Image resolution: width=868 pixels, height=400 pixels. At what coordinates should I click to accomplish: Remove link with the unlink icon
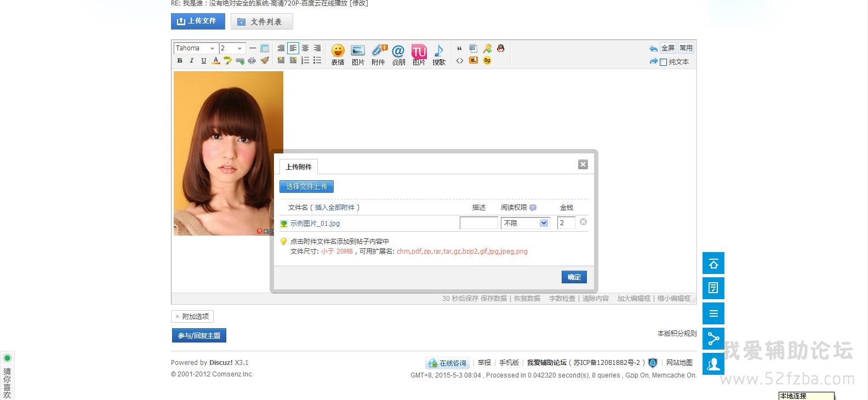point(252,61)
